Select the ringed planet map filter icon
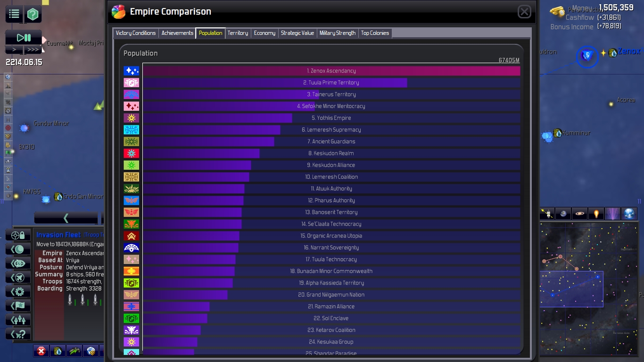This screenshot has height=362, width=644. coord(580,214)
